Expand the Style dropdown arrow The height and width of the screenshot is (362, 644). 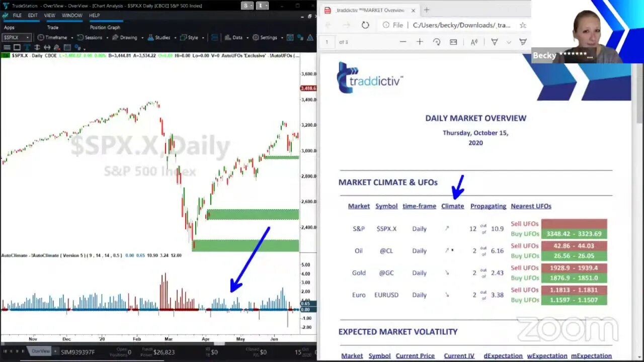203,38
